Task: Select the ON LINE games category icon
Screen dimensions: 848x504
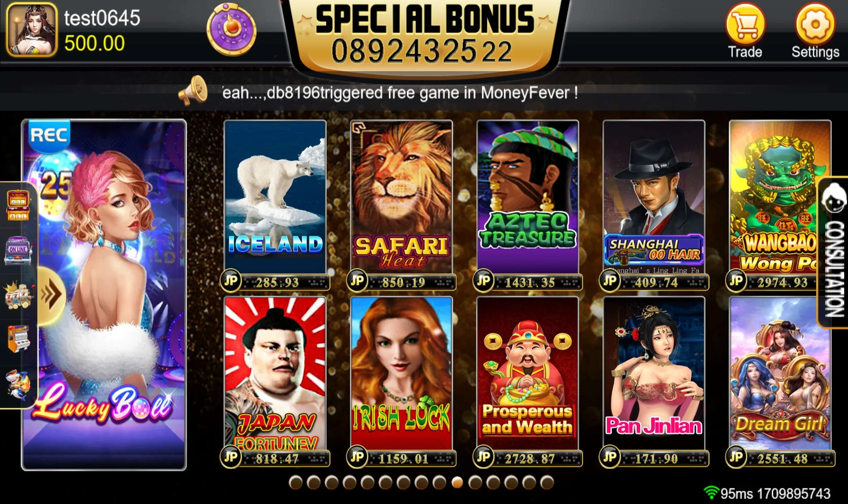Action: (18, 250)
